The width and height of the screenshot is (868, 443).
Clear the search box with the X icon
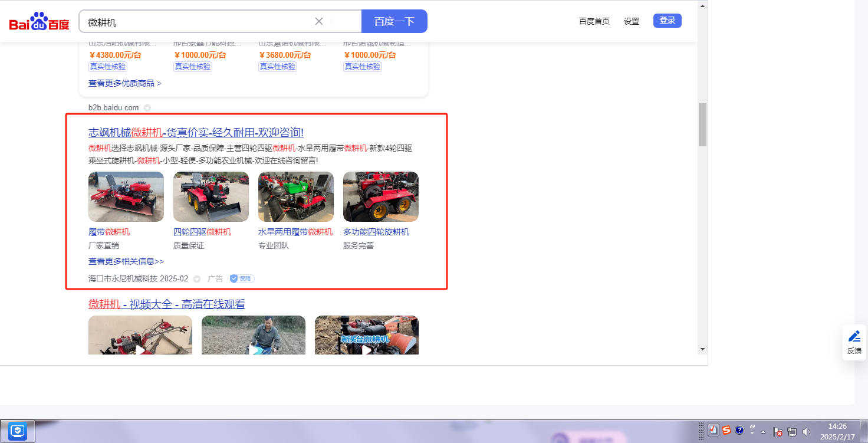(319, 21)
